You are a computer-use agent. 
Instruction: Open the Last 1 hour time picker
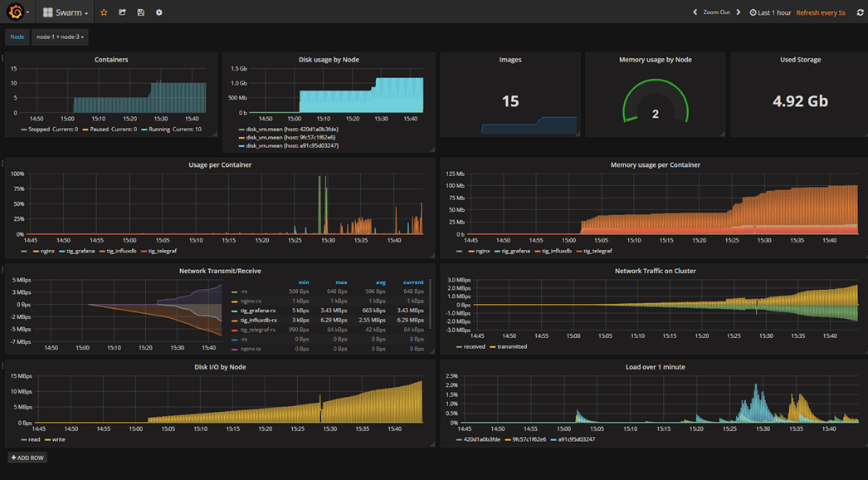point(770,12)
